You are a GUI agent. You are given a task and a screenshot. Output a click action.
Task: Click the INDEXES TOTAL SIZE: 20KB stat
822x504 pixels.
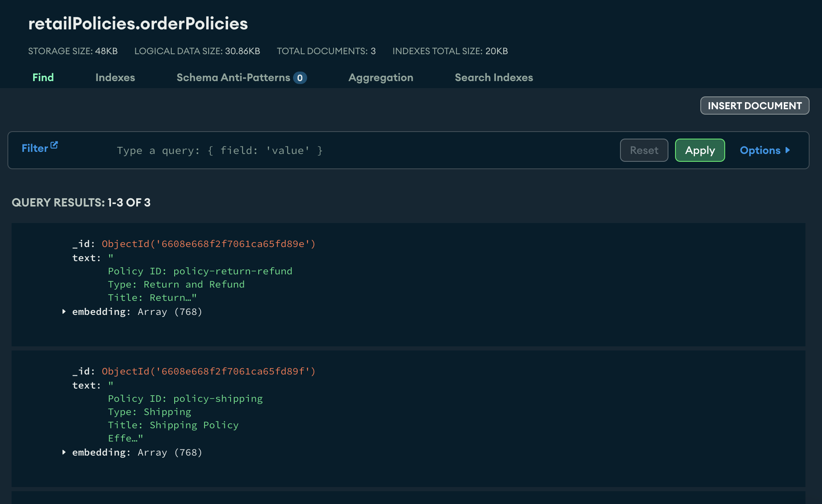450,51
